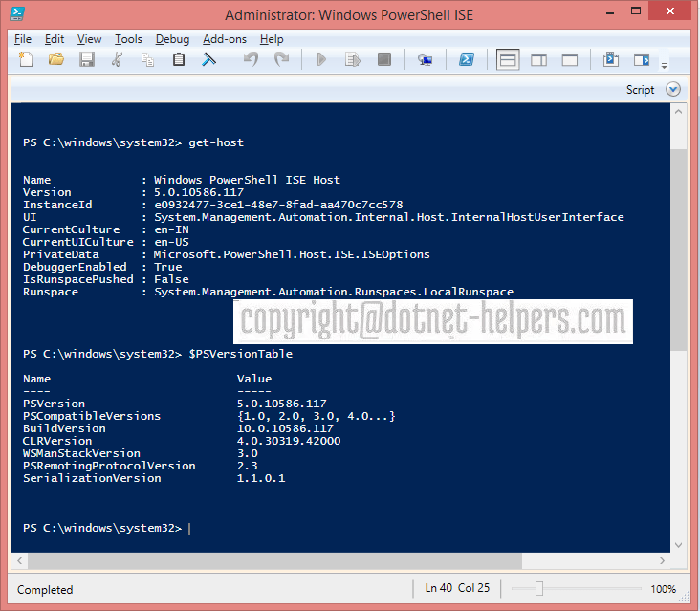Cut selection with the scissors icon
The height and width of the screenshot is (611, 700).
[x=117, y=59]
